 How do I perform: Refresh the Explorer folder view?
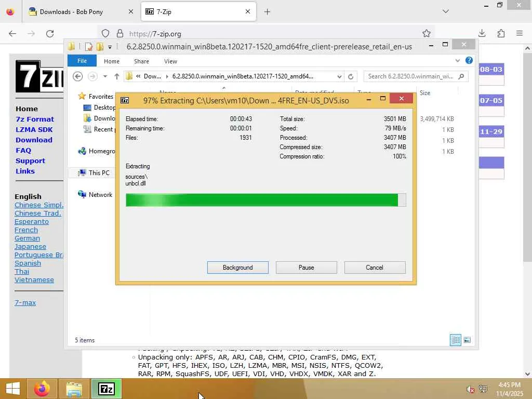(x=351, y=77)
